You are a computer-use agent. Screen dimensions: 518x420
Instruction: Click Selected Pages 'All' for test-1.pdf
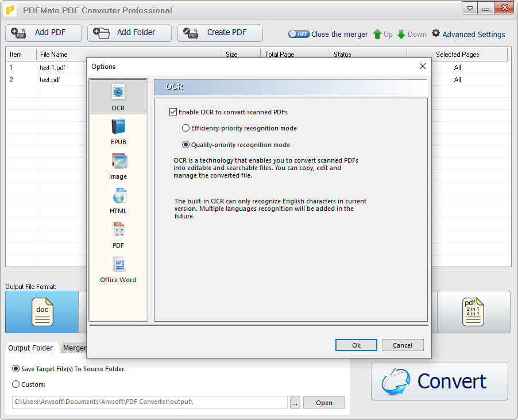457,68
